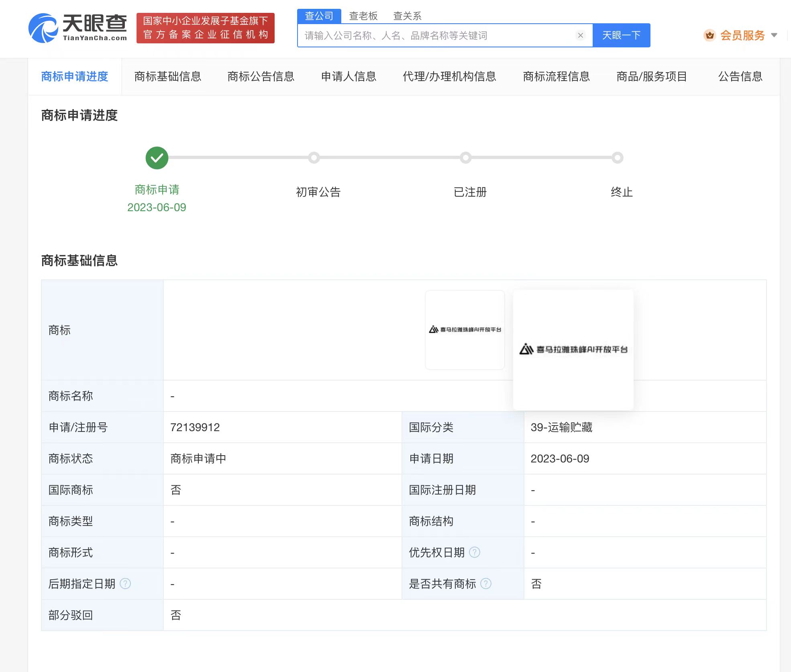Click the 已注册 progress step marker
Screen dimensions: 791x672
click(x=466, y=158)
